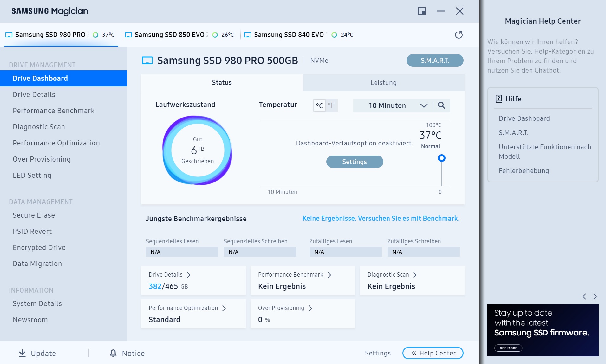Screen dimensions: 606x364
Task: Open Unterstützte Funktionen nach Modell help link
Action: tap(545, 152)
